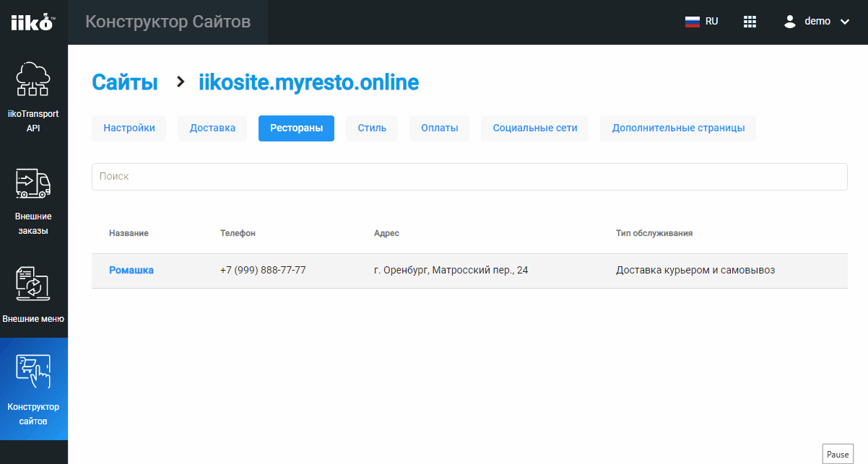Click the Russian flag language icon

pyautogui.click(x=693, y=22)
